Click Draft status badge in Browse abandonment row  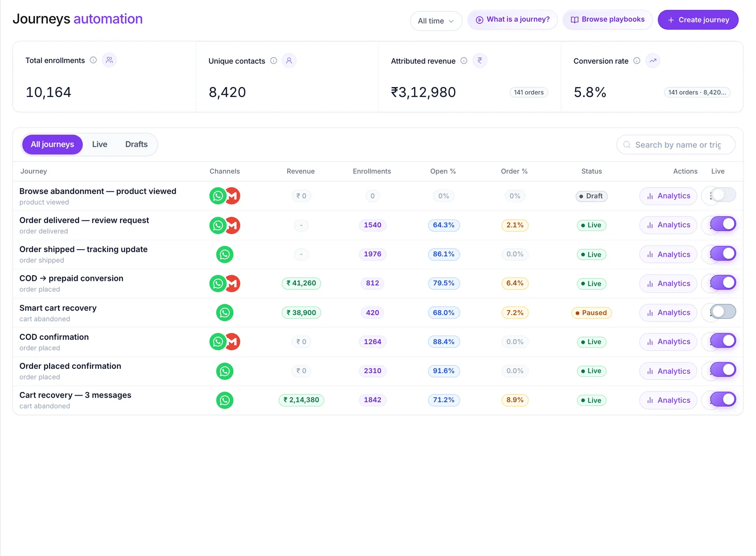click(592, 196)
